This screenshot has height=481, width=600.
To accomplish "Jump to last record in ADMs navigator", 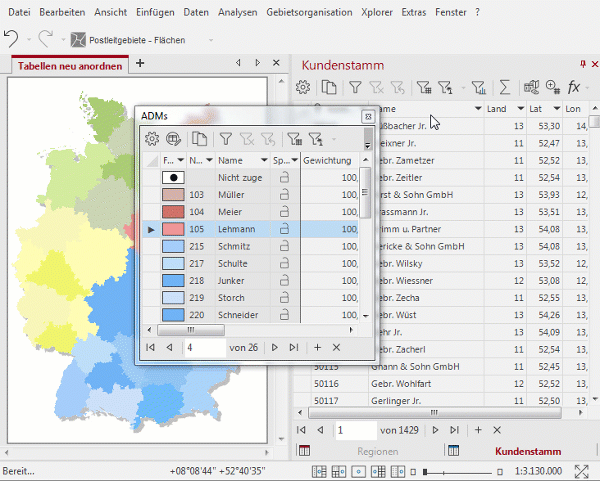I will 293,347.
